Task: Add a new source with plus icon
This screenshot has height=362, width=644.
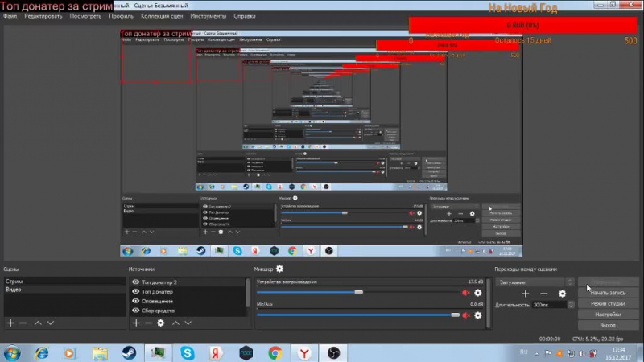Action: 136,323
